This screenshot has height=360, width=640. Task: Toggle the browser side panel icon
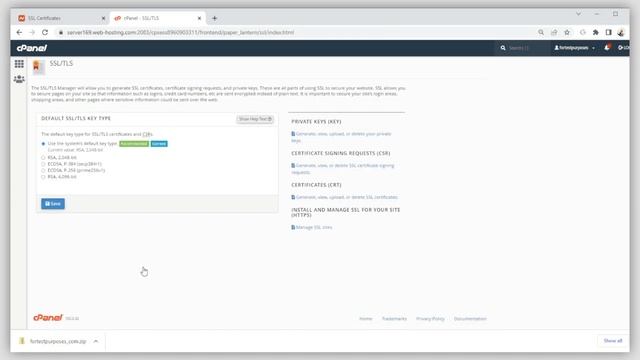coord(609,32)
